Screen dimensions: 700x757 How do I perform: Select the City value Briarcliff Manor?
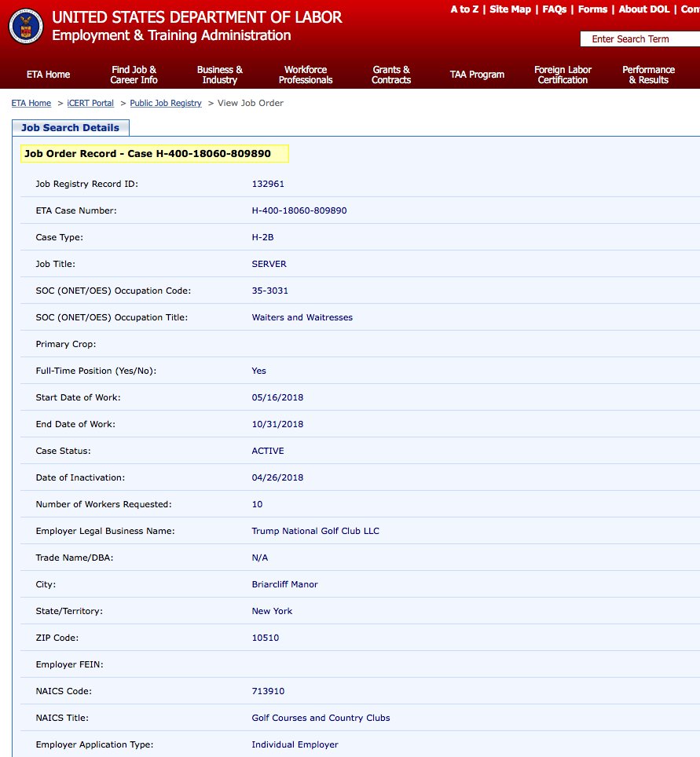click(x=284, y=584)
